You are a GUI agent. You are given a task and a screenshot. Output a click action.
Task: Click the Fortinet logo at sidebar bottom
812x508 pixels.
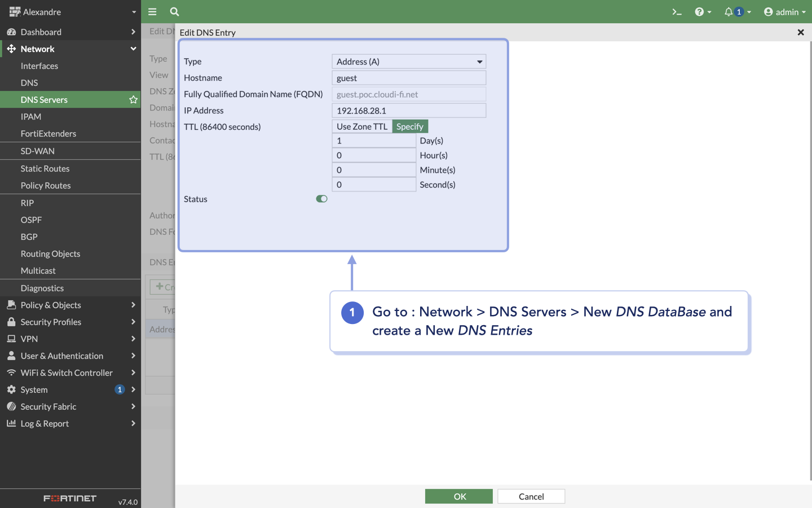[69, 498]
